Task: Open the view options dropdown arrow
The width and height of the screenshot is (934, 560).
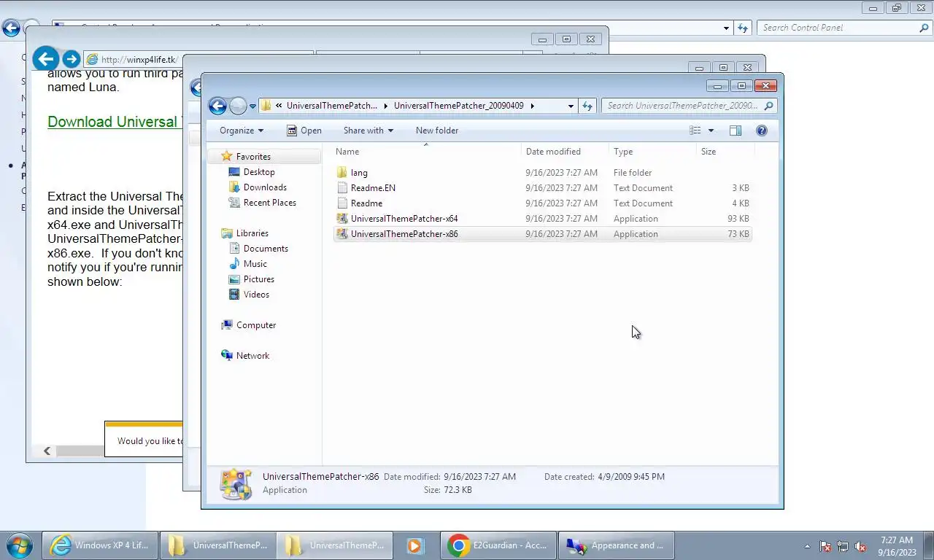Action: tap(711, 131)
